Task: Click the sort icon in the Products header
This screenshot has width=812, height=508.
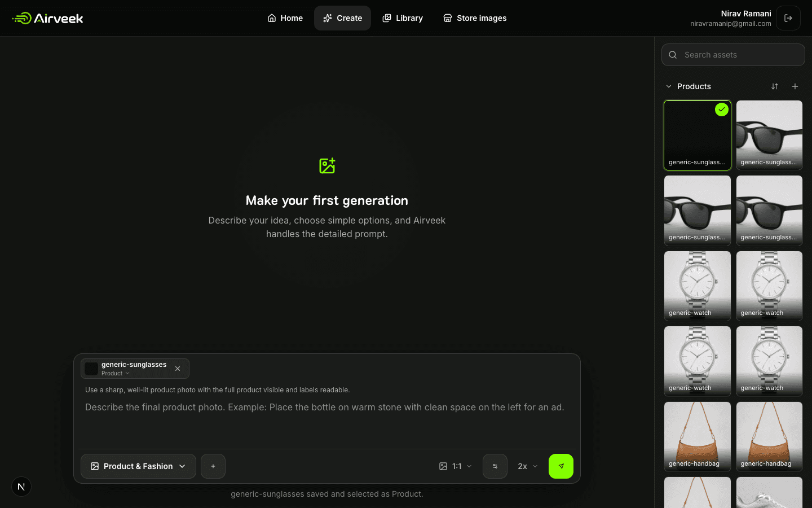Action: pyautogui.click(x=775, y=86)
